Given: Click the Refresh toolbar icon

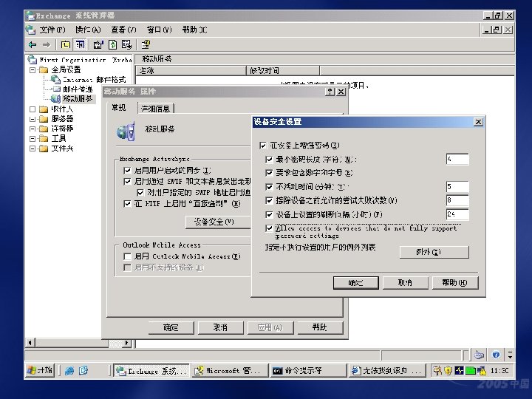Looking at the screenshot, I should point(112,44).
